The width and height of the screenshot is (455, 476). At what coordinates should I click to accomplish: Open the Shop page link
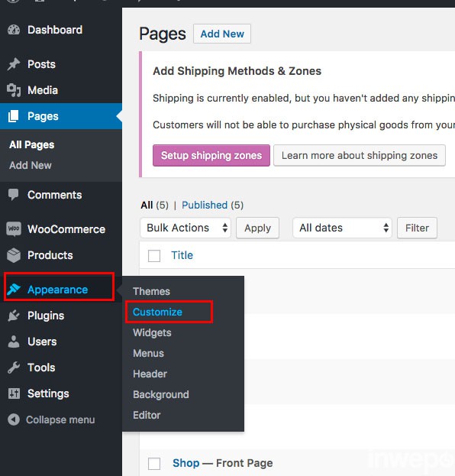[186, 463]
